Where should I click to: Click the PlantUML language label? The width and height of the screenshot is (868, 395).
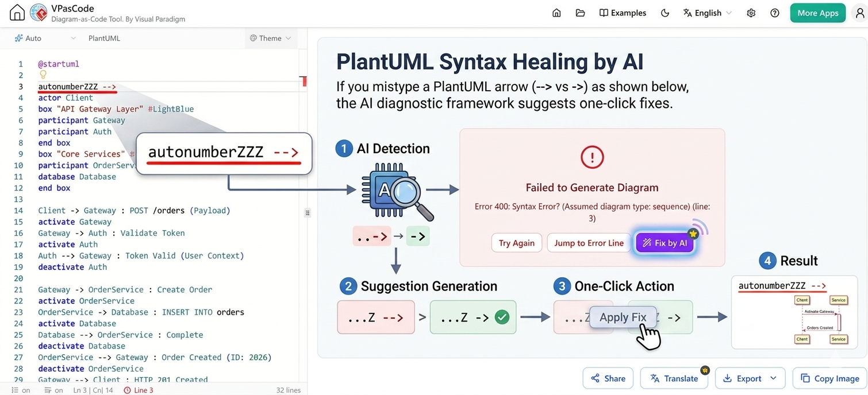[x=104, y=38]
